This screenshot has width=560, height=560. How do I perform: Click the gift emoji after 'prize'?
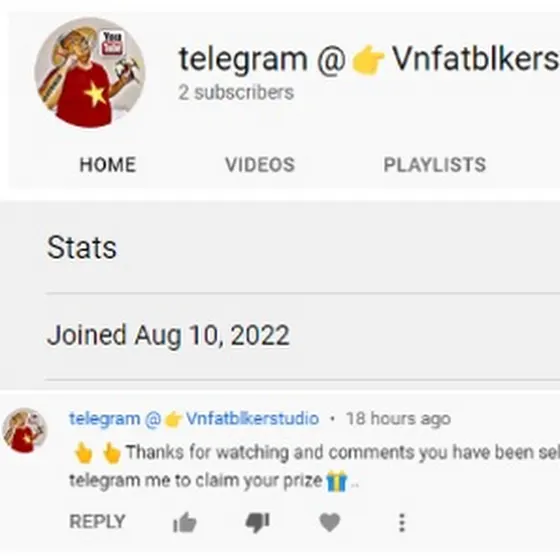point(336,481)
